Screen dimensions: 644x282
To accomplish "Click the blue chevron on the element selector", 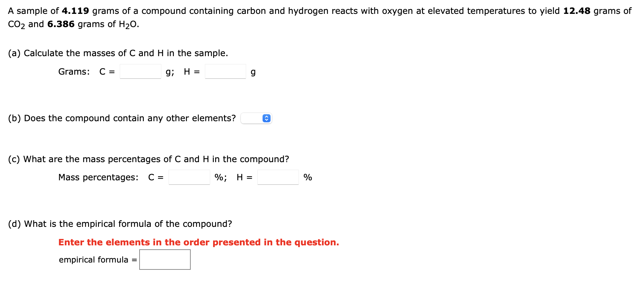I will (266, 118).
